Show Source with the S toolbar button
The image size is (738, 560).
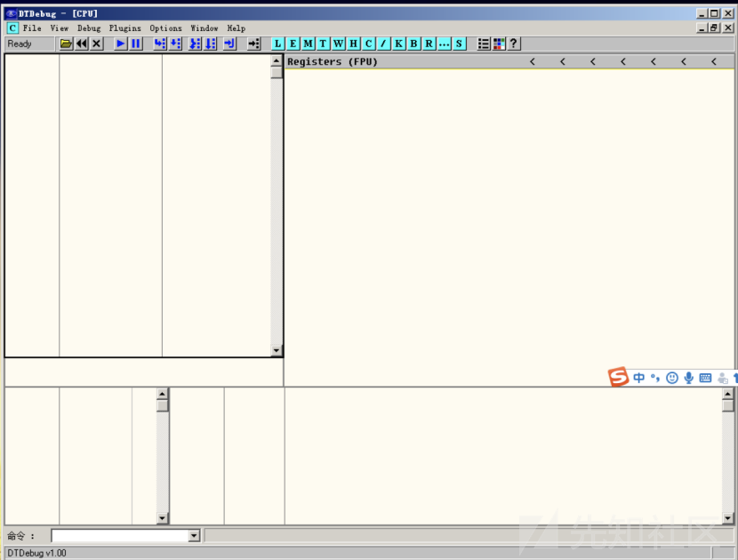tap(459, 44)
